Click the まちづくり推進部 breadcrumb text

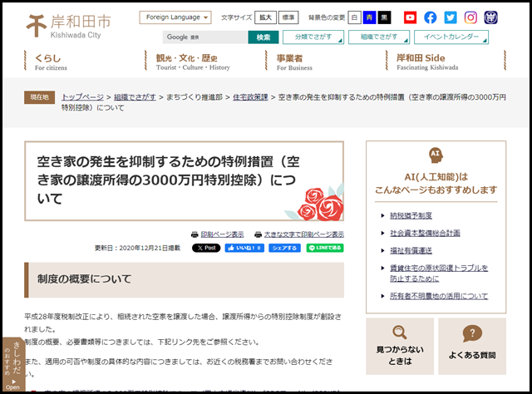pyautogui.click(x=194, y=97)
